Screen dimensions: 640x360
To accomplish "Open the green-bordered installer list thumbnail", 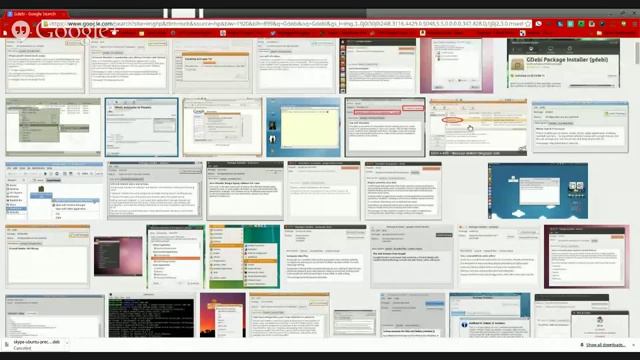I will (176, 256).
